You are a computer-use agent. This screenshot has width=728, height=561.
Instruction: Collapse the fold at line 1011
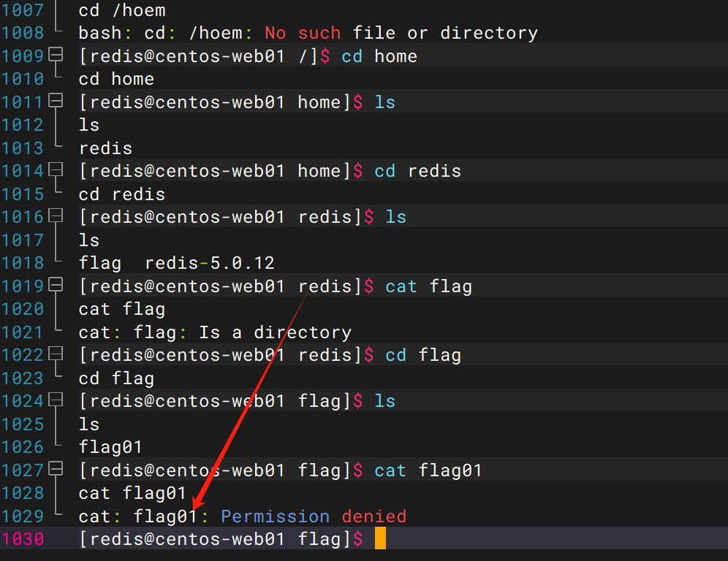point(56,102)
